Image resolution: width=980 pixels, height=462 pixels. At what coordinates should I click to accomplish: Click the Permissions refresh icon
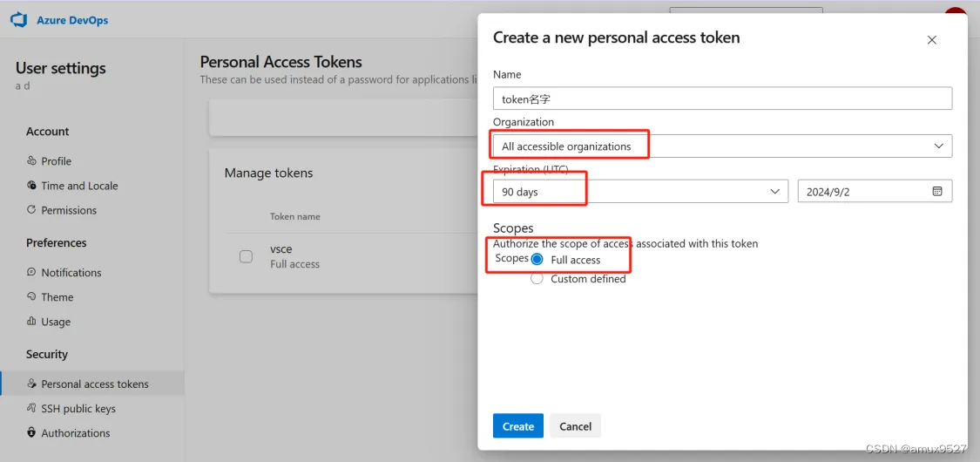point(32,210)
